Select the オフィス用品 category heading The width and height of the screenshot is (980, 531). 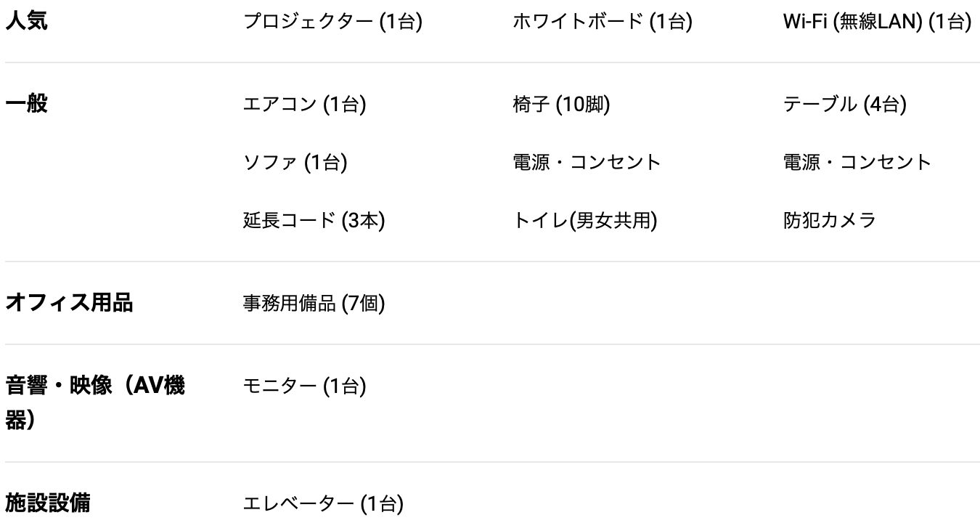point(69,302)
